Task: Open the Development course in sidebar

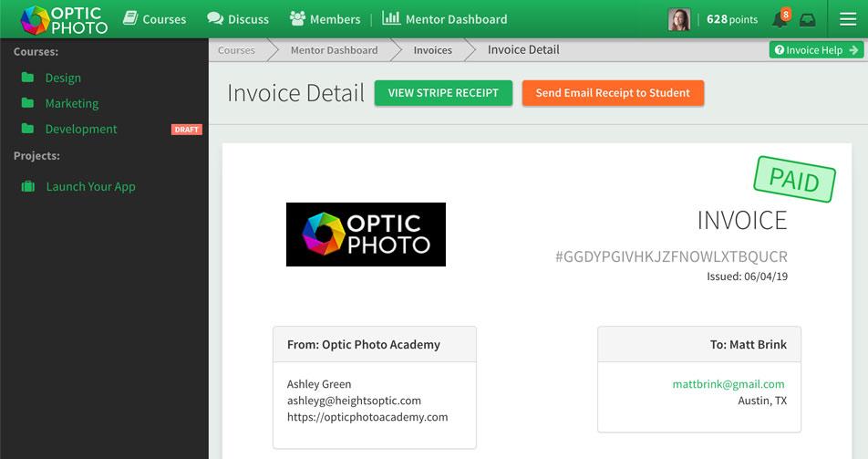Action: tap(81, 129)
